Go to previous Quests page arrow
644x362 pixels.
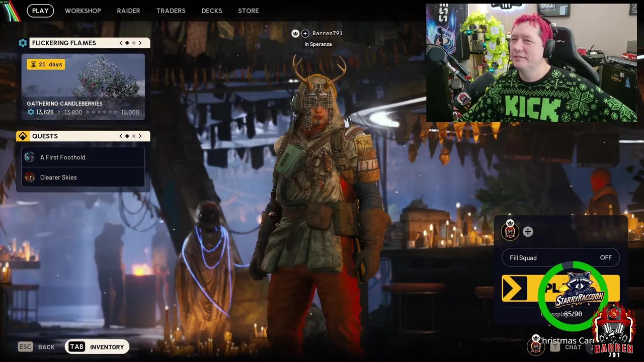click(121, 136)
